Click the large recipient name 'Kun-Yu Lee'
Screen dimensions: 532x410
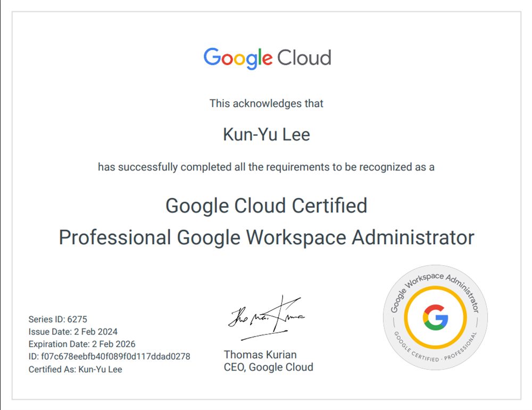pyautogui.click(x=267, y=135)
